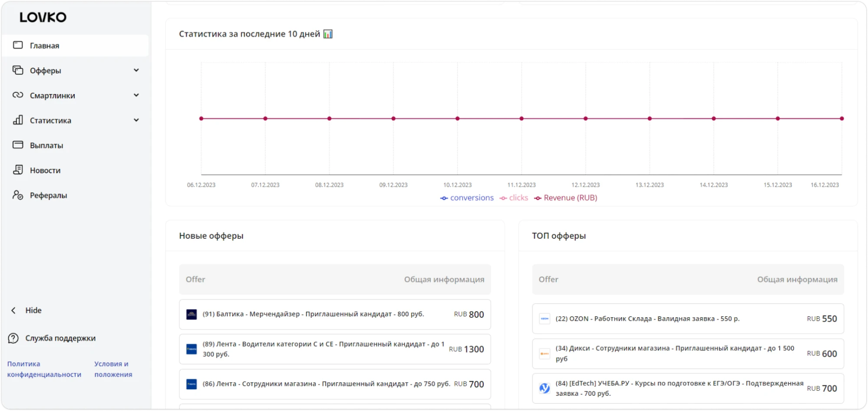Toggle clicks series in chart legend
This screenshot has width=868, height=411.
tap(514, 198)
